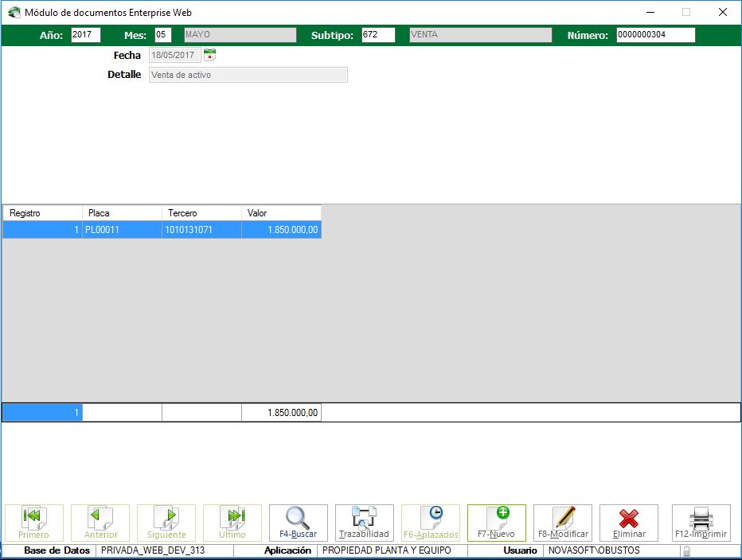Minimize the Módulo de documentos window

click(x=650, y=12)
